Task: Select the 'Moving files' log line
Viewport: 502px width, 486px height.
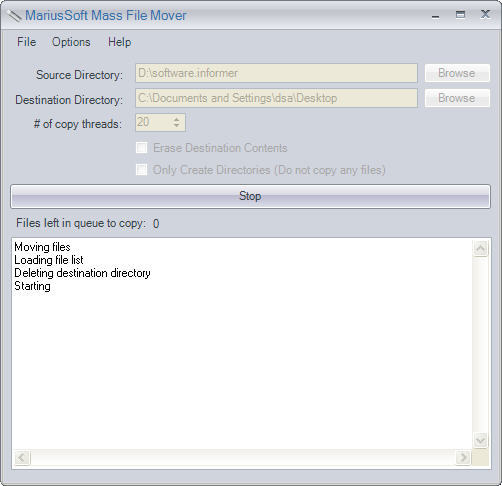Action: pos(42,247)
